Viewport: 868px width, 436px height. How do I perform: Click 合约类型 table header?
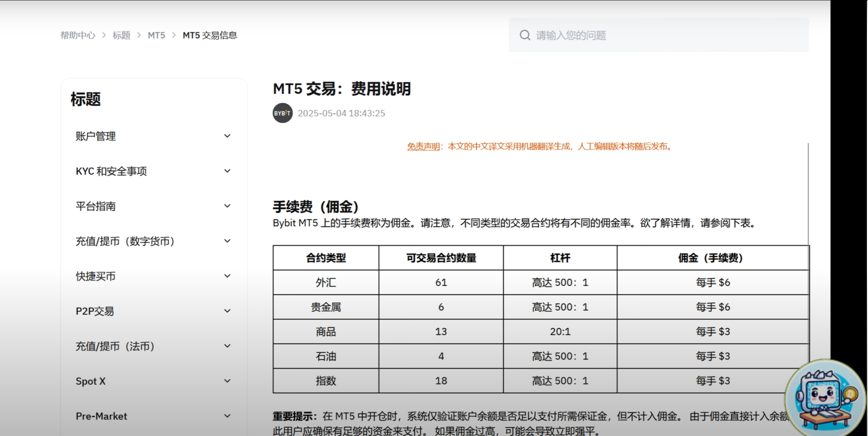tap(326, 258)
